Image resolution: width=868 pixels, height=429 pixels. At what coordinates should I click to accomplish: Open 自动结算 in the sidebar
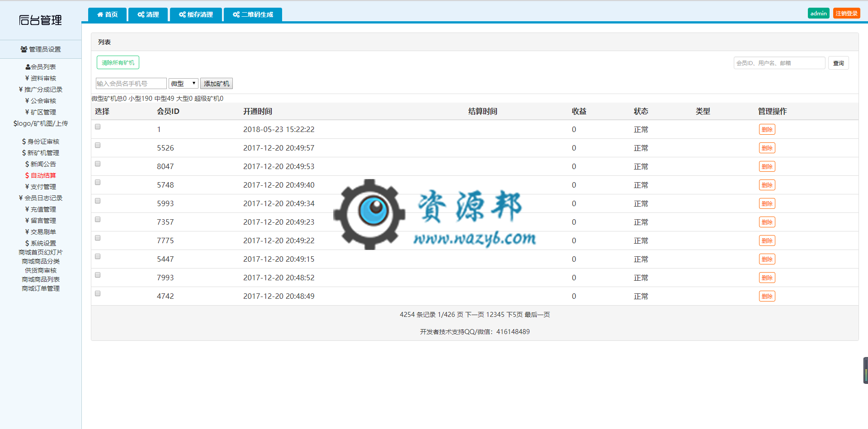tap(41, 175)
